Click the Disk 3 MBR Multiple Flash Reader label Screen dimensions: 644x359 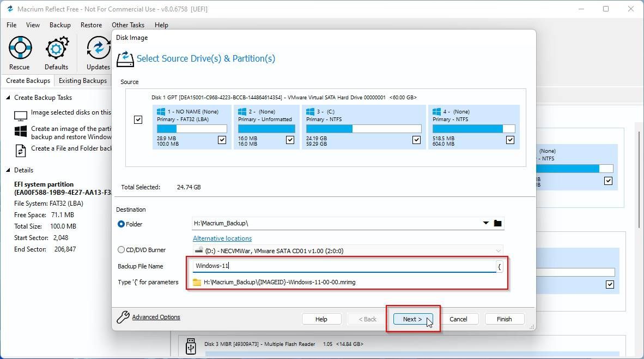coord(284,344)
